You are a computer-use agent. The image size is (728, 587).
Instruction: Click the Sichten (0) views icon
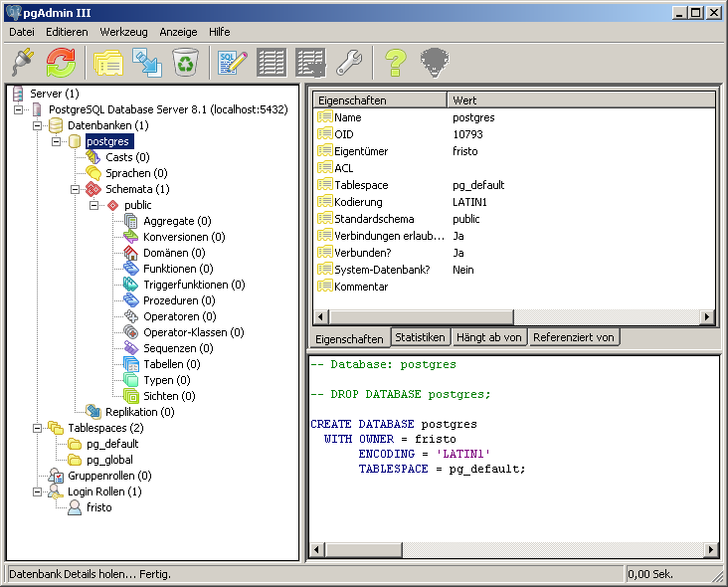click(131, 396)
